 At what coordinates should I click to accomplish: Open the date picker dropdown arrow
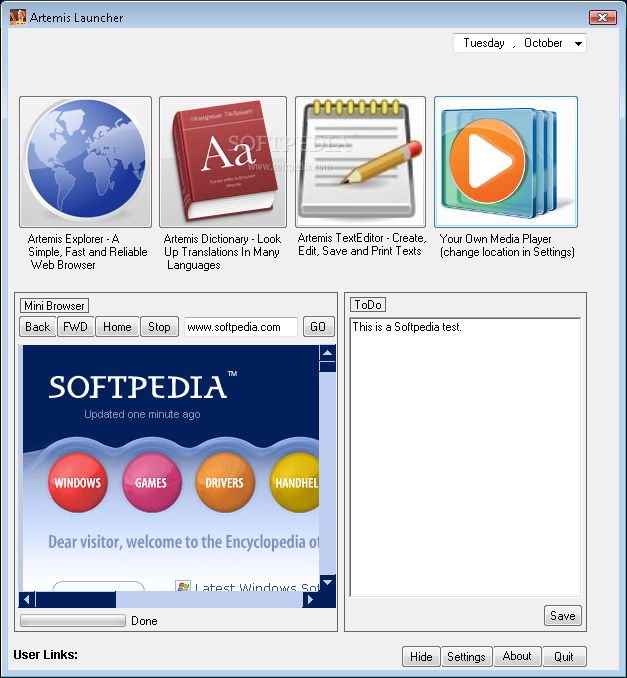pos(578,43)
